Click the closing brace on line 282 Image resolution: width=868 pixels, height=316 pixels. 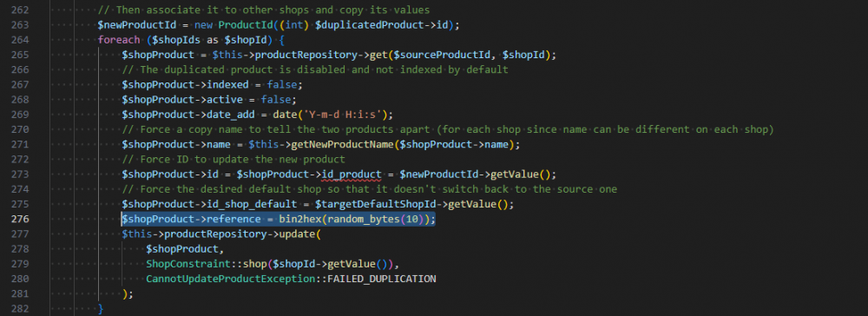tap(101, 308)
